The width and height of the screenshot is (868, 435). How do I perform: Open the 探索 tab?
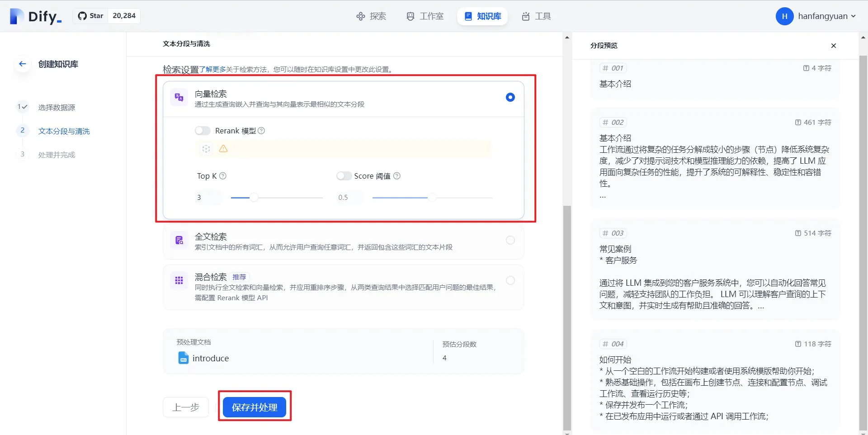tap(371, 16)
